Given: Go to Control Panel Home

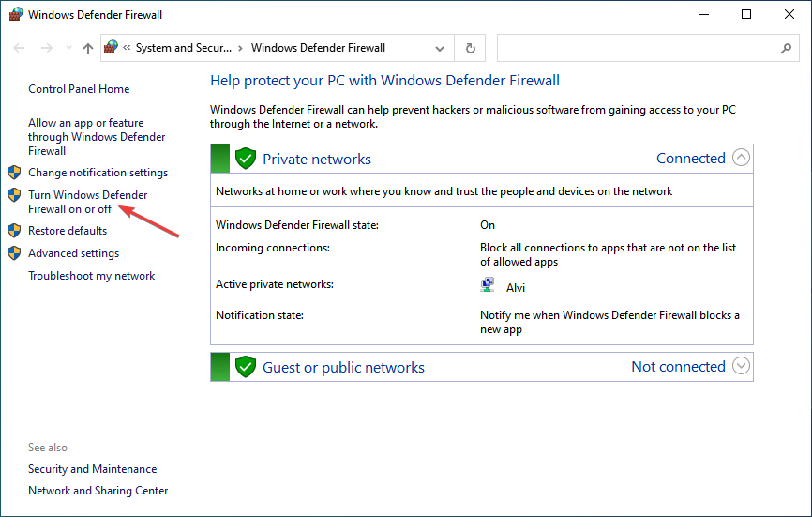Looking at the screenshot, I should (x=79, y=89).
